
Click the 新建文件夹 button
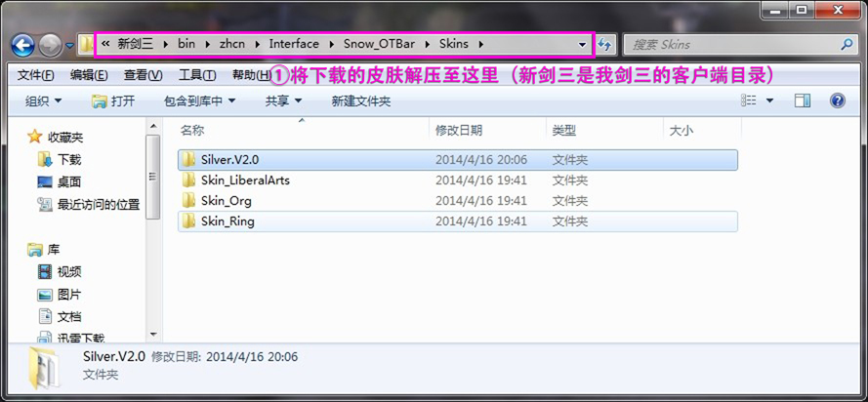click(x=360, y=100)
